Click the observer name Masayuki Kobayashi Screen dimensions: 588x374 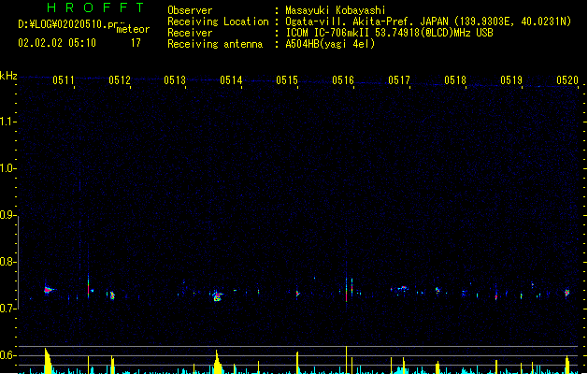(x=336, y=10)
